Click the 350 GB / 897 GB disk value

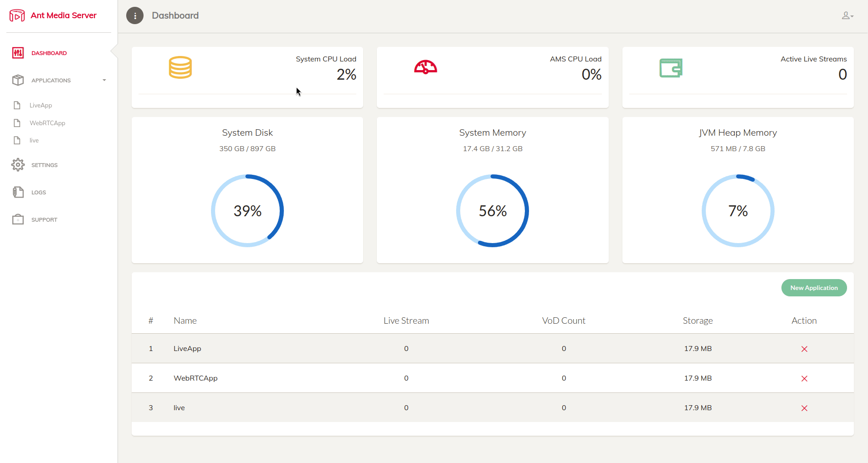(247, 148)
